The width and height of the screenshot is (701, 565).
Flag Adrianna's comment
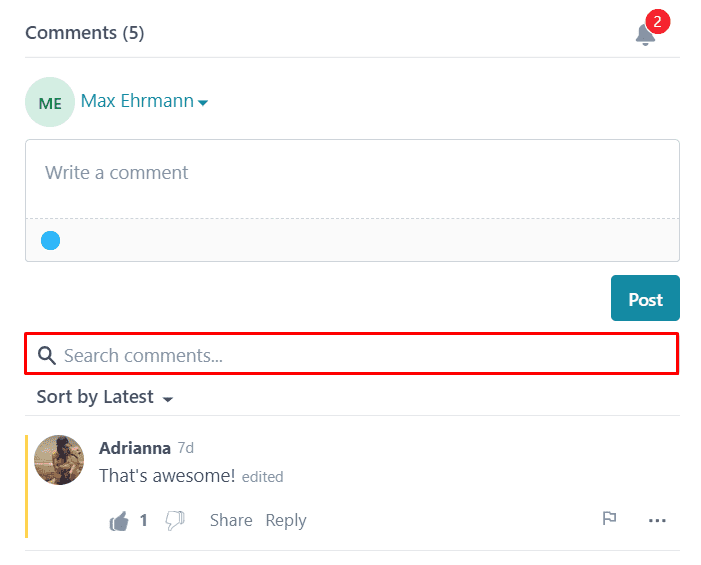[609, 519]
